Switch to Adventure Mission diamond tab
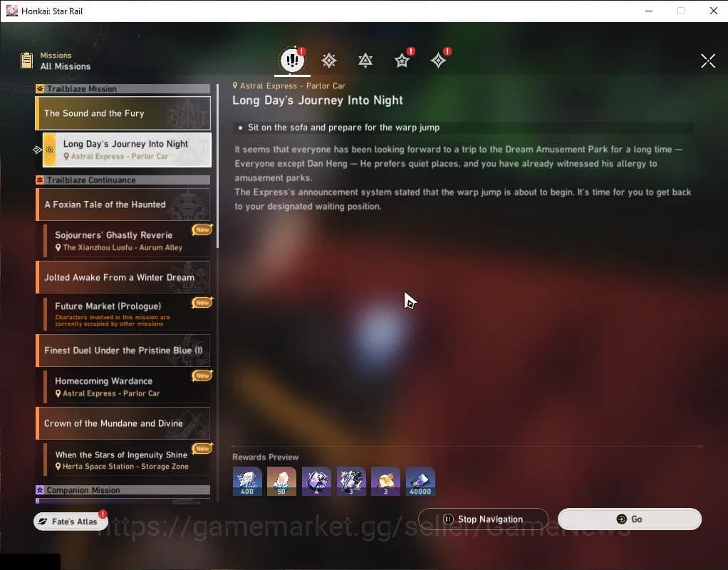 pos(438,61)
